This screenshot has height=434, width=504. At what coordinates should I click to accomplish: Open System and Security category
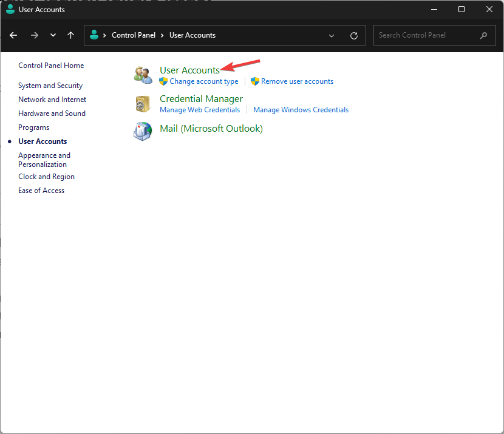pos(50,86)
